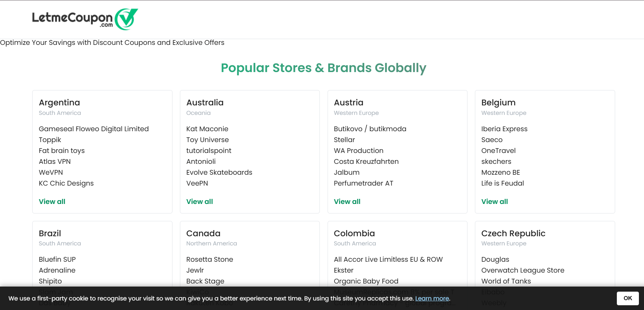Select Organic Baby Food store
The width and height of the screenshot is (644, 310).
[366, 281]
